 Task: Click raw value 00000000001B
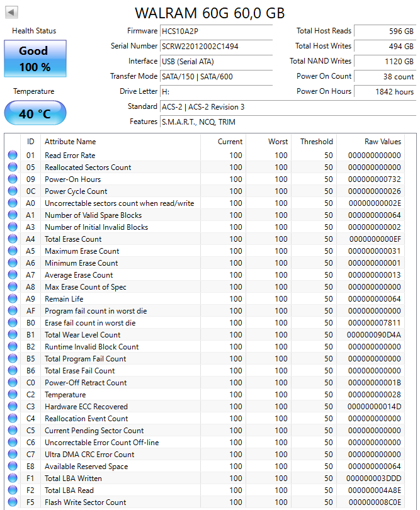point(375,383)
